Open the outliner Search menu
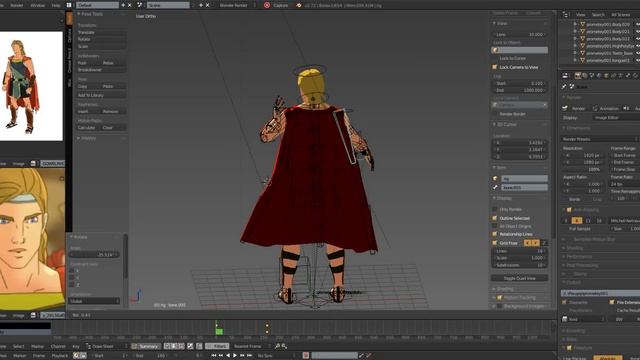 click(598, 15)
